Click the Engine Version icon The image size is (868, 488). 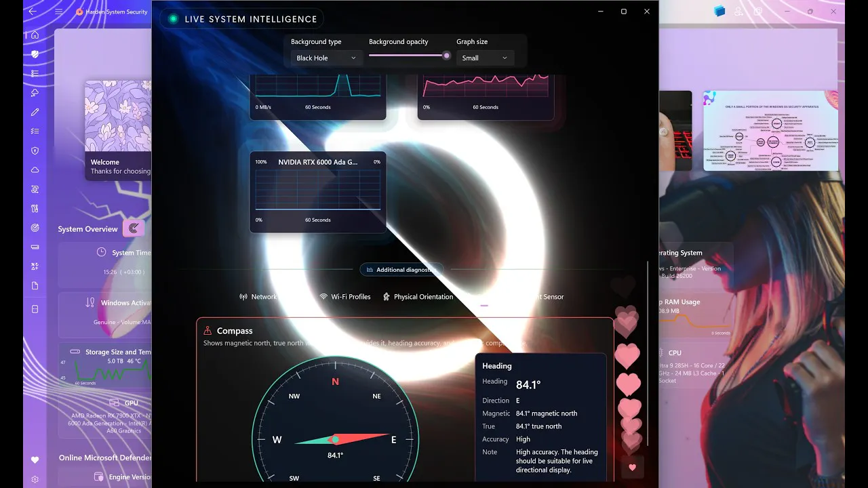click(x=99, y=477)
